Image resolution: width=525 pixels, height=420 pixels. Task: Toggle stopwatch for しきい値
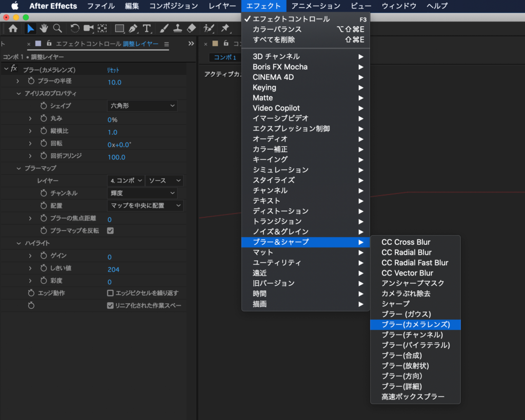[44, 268]
